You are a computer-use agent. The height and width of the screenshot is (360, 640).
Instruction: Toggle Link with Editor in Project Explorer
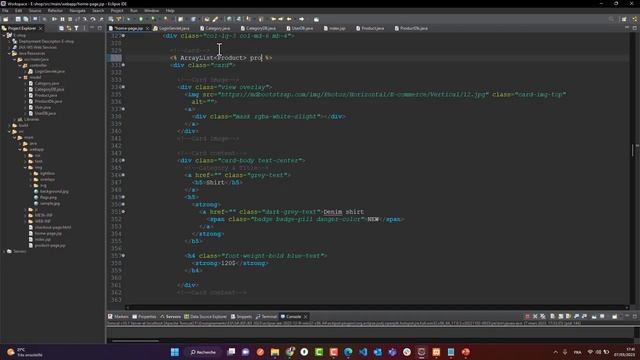[69, 28]
